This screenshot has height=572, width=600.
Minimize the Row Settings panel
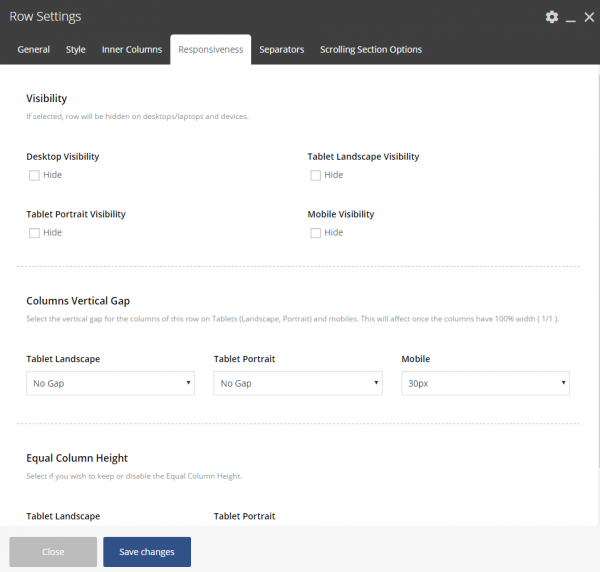click(570, 18)
